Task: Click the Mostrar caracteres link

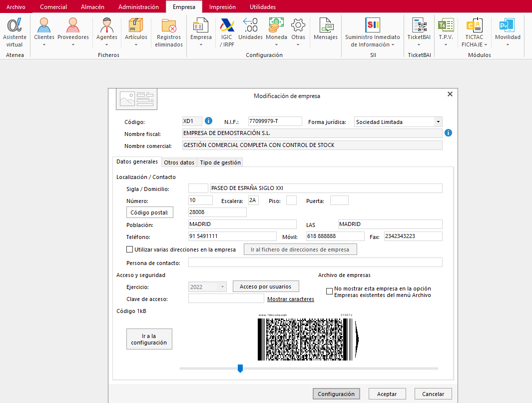Action: tap(291, 299)
